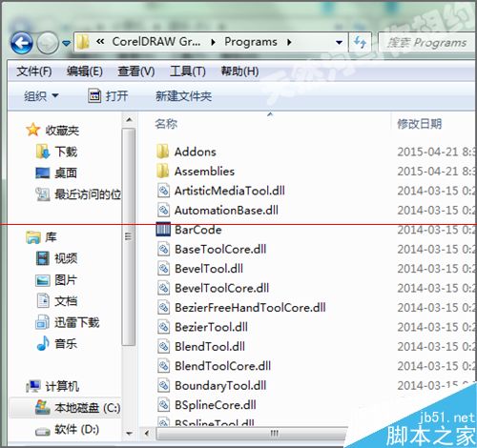The width and height of the screenshot is (477, 448).
Task: Open the 文件(F) menu
Action: click(34, 71)
